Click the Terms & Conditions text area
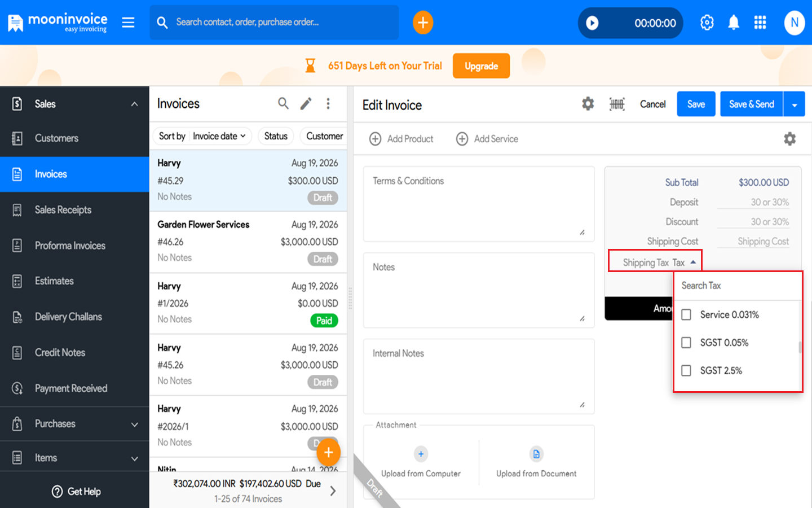The image size is (812, 508). point(479,204)
